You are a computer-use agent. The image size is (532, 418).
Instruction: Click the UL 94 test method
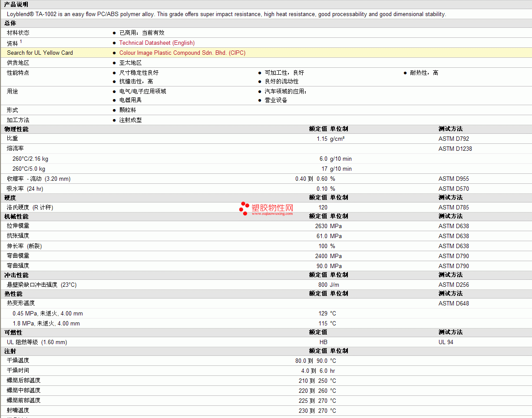coord(446,342)
